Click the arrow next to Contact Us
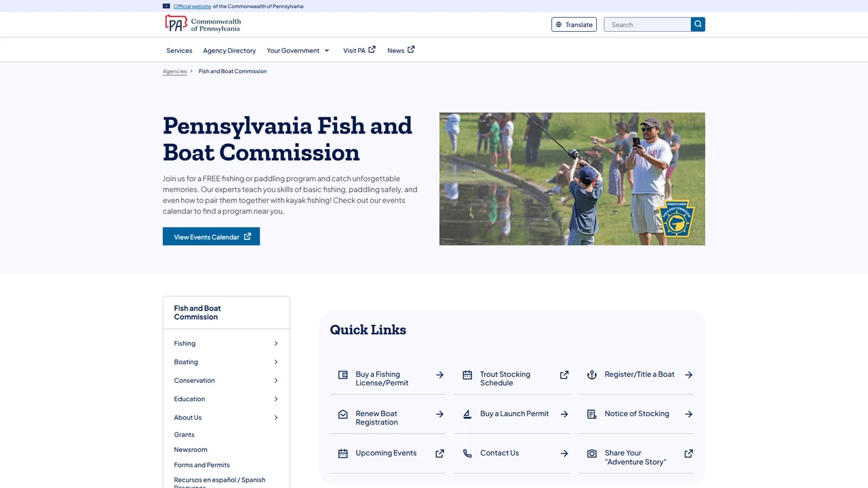 coord(564,453)
